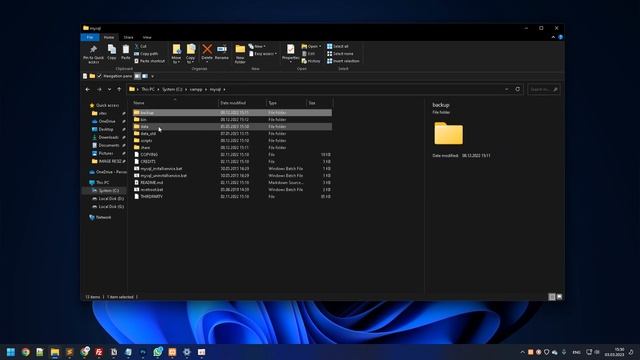640x360 pixels.
Task: Click the Windows Start button
Action: tap(11, 352)
